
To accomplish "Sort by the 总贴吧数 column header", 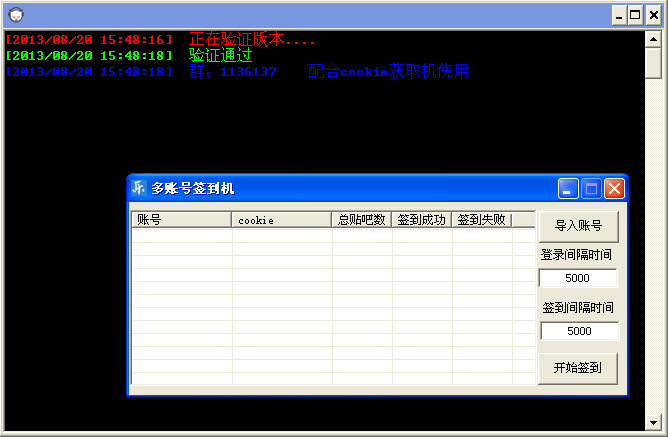I will point(362,220).
